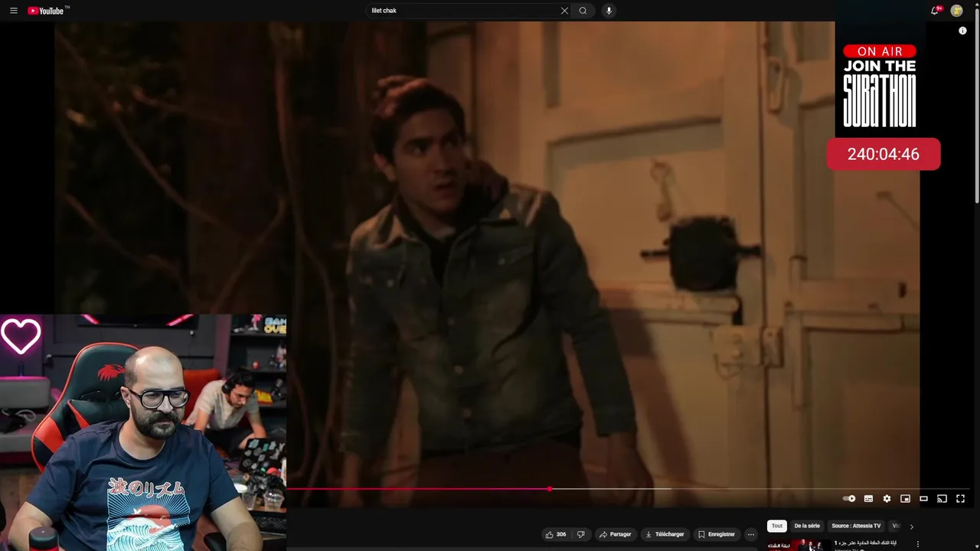Open options menu for suggested video
The image size is (980, 551).
coord(918,544)
